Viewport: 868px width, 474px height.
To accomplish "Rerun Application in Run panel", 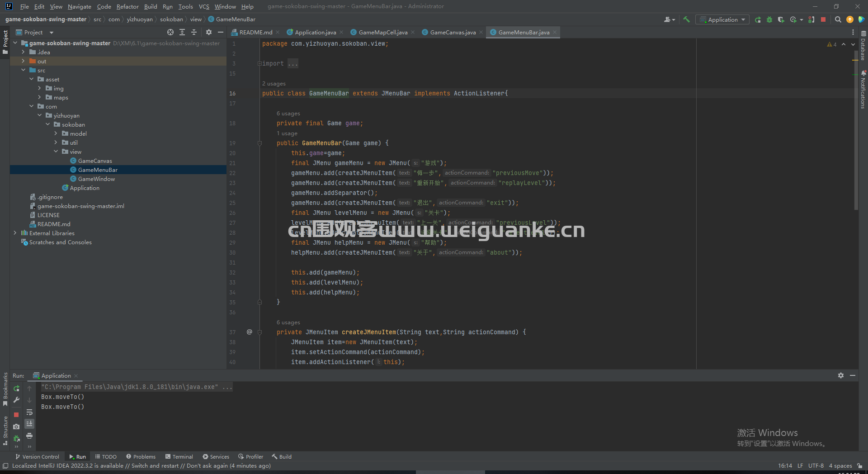I will (x=17, y=388).
